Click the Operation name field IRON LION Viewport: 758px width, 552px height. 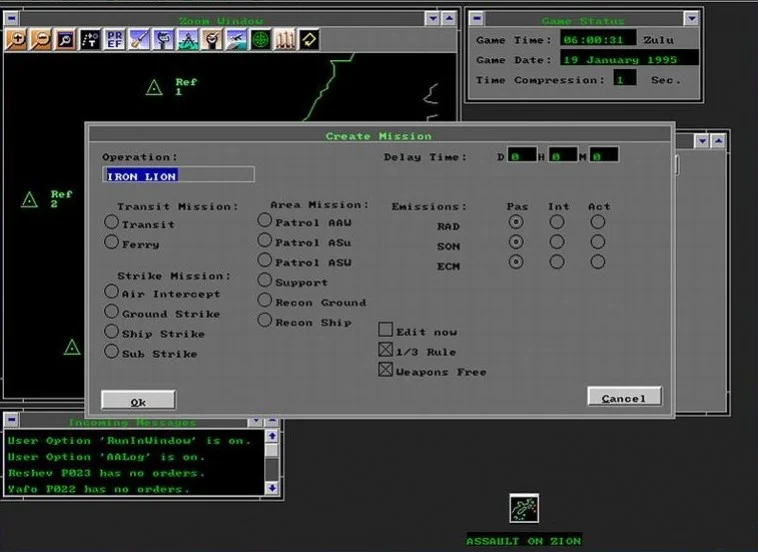(x=178, y=174)
